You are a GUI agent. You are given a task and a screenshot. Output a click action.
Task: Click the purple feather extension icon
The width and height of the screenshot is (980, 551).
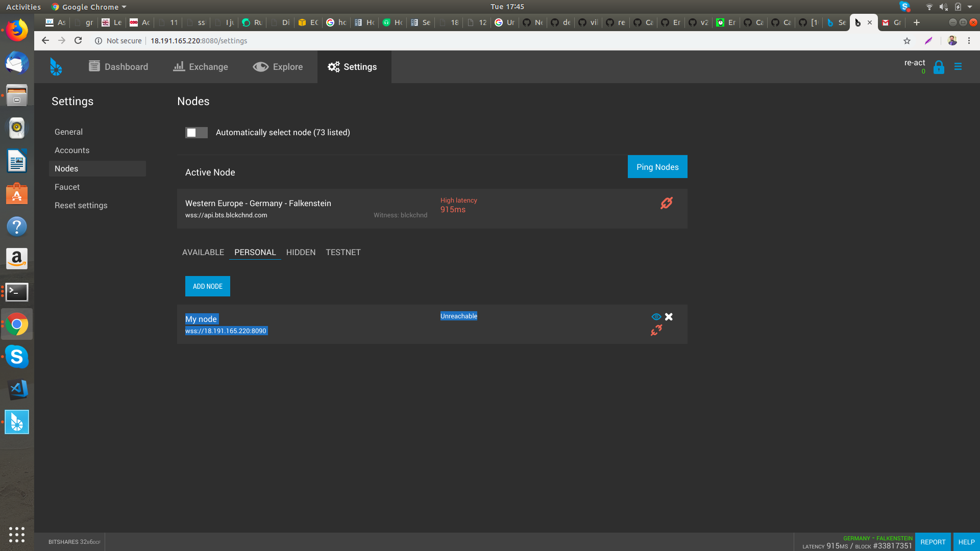929,41
